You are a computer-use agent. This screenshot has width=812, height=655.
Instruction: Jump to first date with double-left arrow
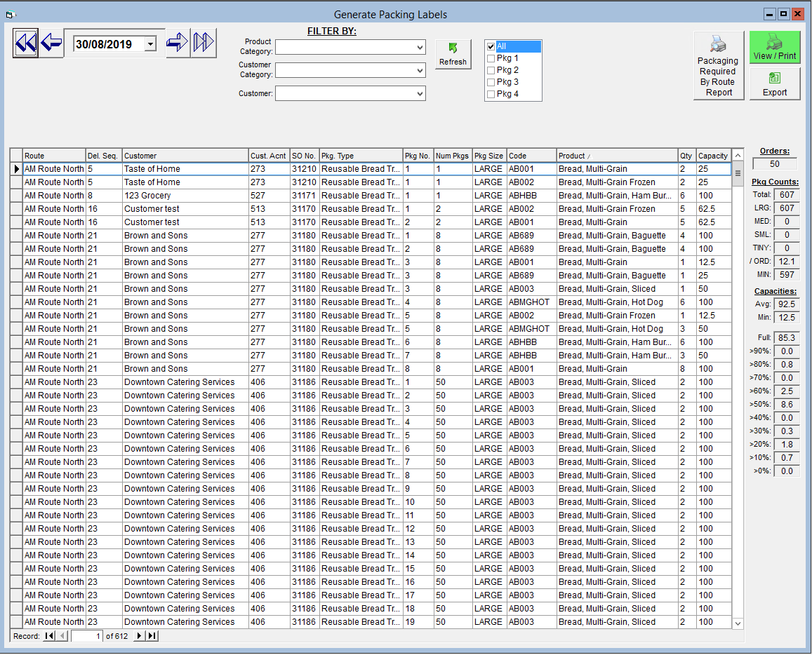25,43
